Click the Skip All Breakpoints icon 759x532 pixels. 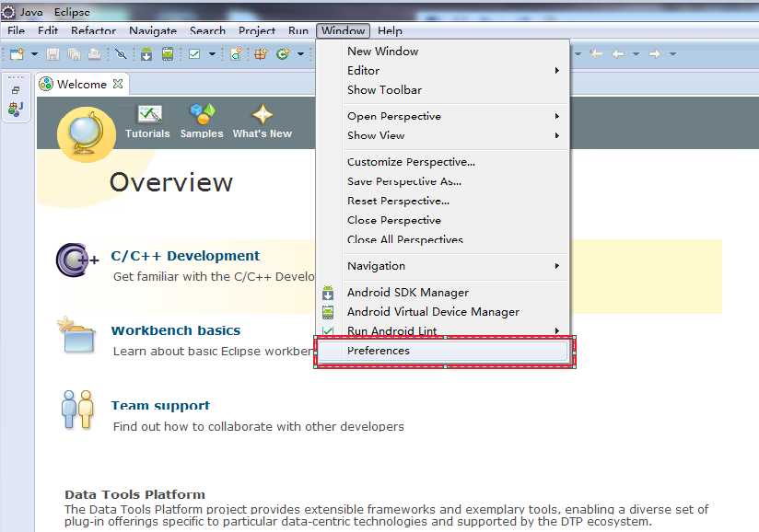121,53
